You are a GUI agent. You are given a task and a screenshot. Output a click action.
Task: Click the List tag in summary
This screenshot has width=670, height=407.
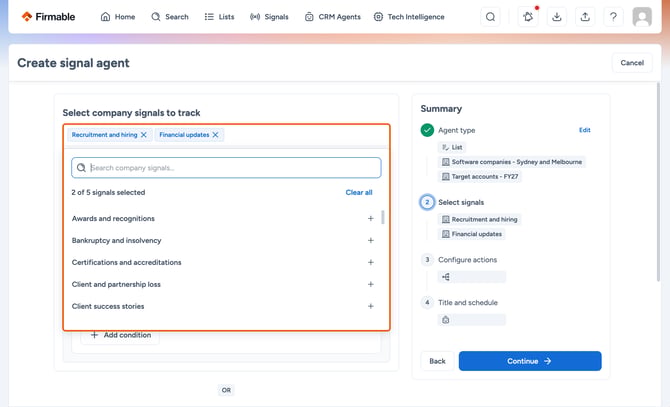(452, 147)
